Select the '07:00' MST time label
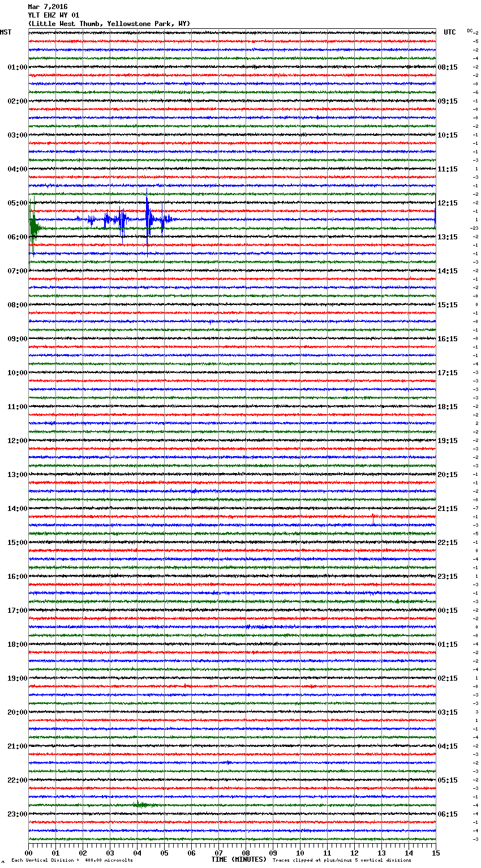 (17, 271)
